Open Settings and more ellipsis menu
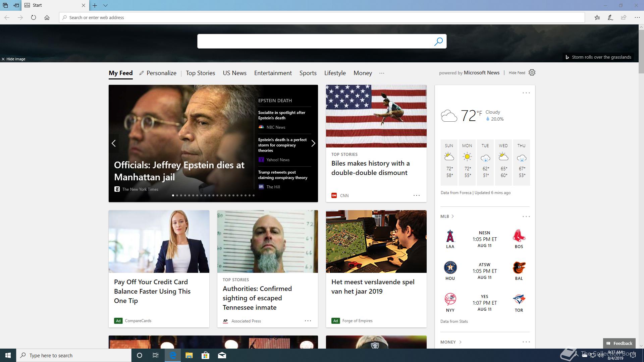 [637, 17]
